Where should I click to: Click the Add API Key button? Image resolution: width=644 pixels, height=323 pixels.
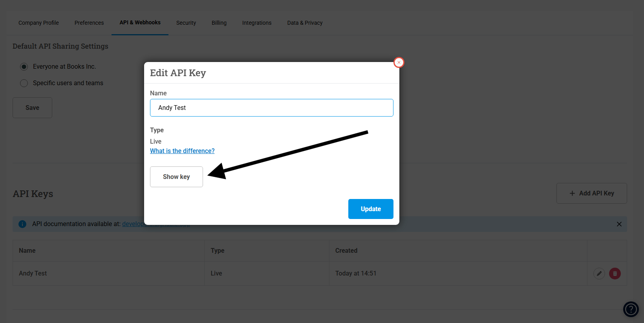point(591,193)
